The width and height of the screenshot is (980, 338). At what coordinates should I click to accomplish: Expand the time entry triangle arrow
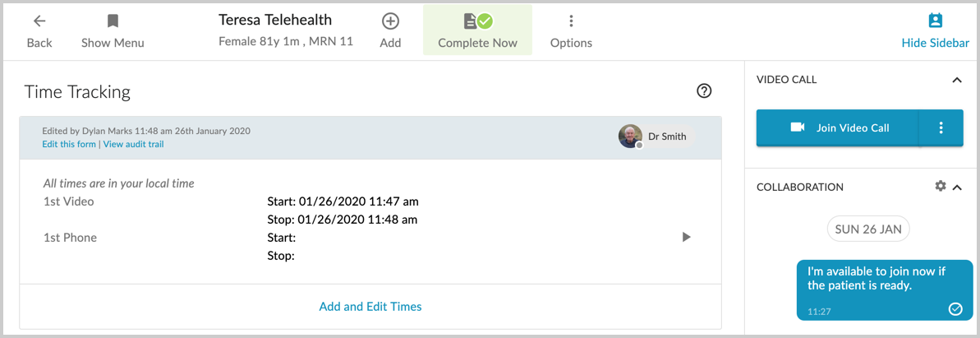[686, 237]
